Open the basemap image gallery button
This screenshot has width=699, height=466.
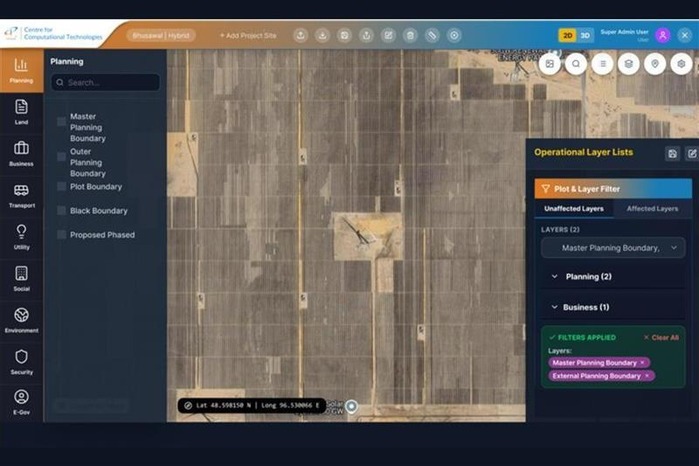550,64
